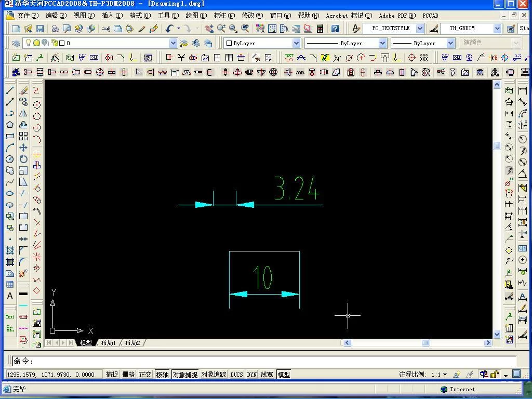Open the linetype ByLayer dropdown
The width and height of the screenshot is (532, 399).
pyautogui.click(x=382, y=43)
